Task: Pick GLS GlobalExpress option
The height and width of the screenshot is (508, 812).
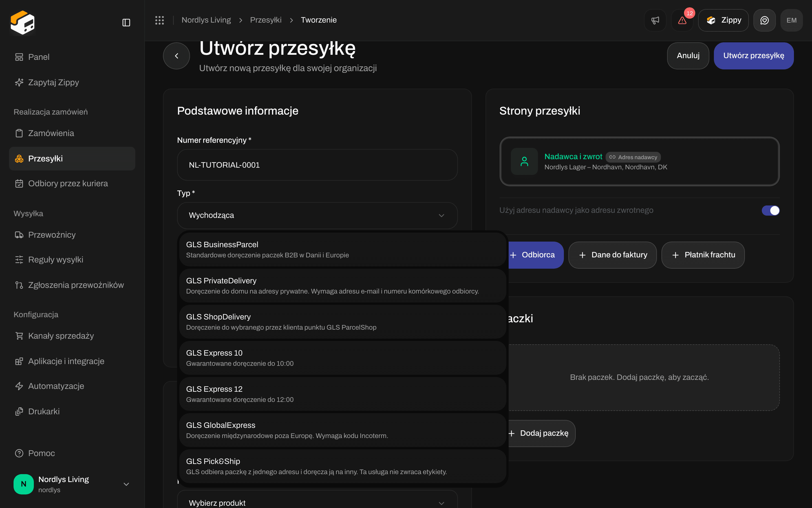Action: [x=343, y=430]
